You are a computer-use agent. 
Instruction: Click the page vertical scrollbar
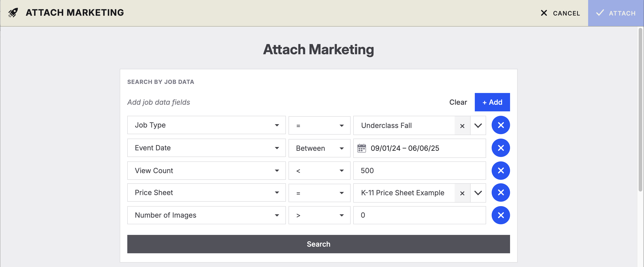click(x=640, y=110)
